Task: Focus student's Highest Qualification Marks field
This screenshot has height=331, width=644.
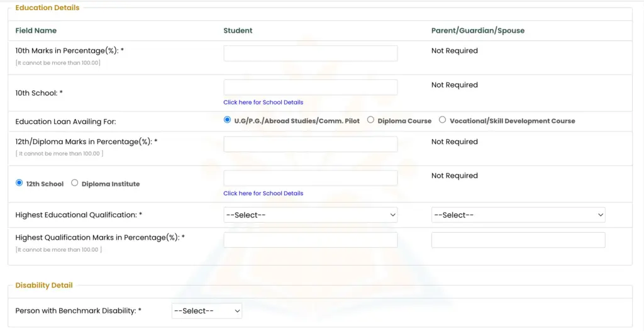Action: click(311, 240)
